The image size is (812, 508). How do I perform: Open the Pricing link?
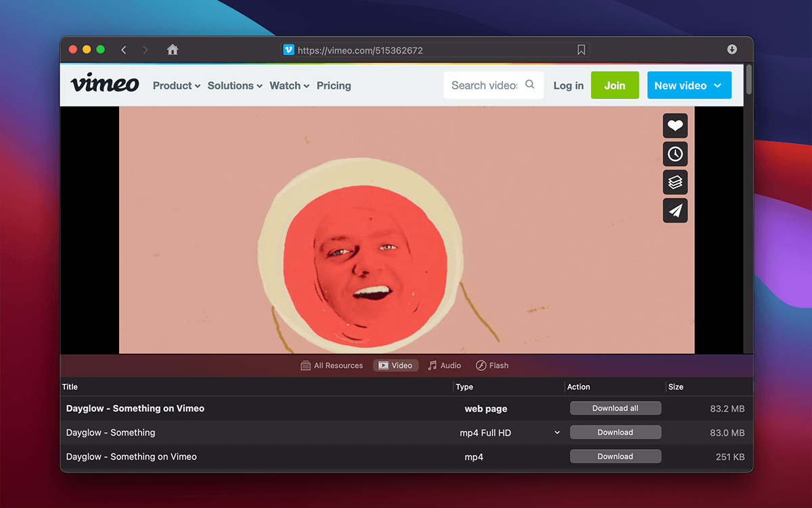(334, 85)
